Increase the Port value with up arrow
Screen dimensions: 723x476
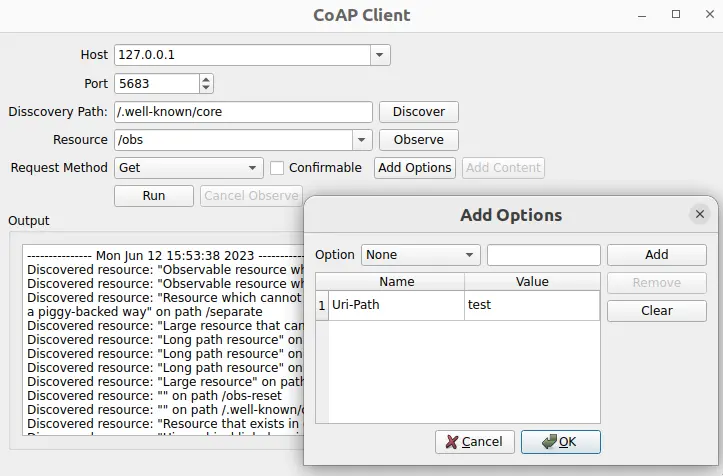206,80
